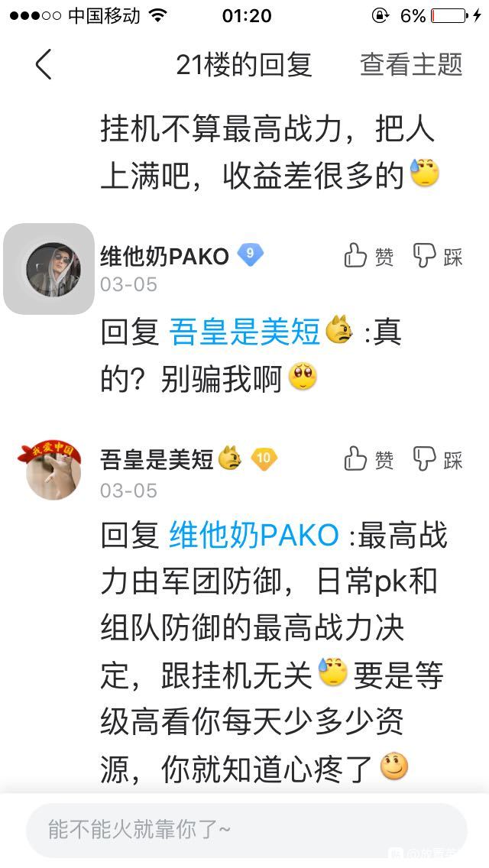Open 查看主题 to view the main thread
The image size is (489, 868).
click(411, 65)
